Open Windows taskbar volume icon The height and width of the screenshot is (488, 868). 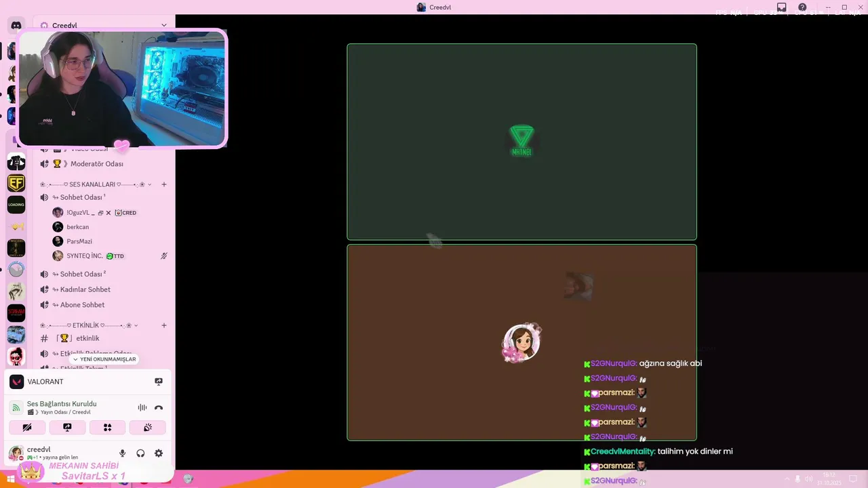coord(808,479)
